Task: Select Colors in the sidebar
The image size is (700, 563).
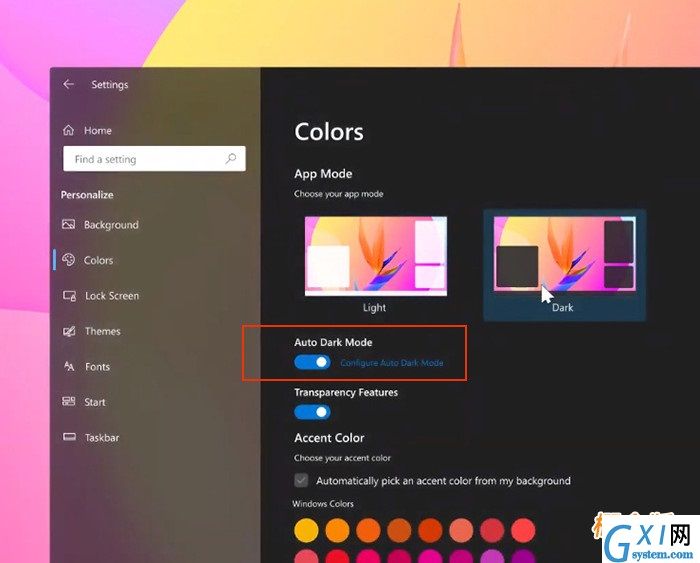Action: [x=98, y=260]
